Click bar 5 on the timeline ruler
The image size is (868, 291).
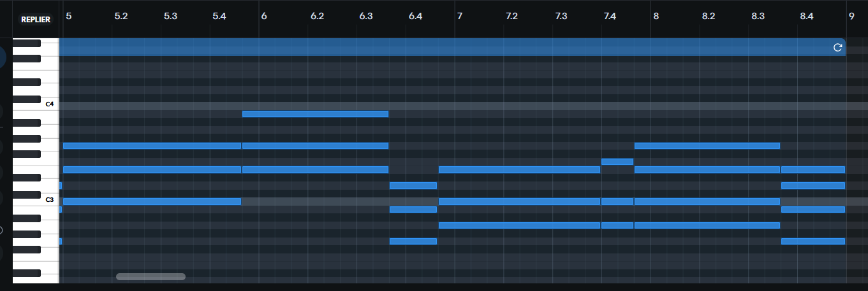point(69,16)
